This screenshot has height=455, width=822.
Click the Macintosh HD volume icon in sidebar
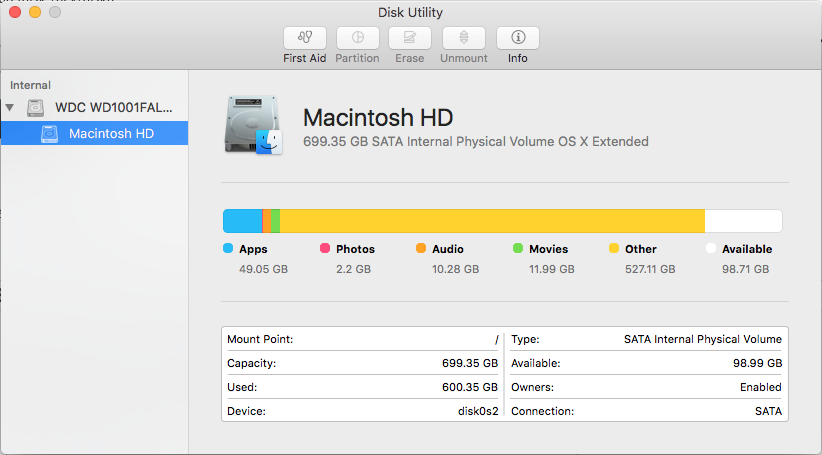[50, 133]
